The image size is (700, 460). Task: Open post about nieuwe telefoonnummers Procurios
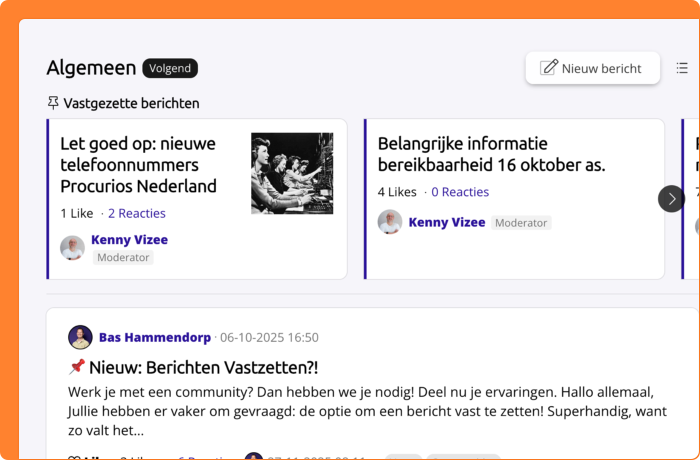coord(138,165)
